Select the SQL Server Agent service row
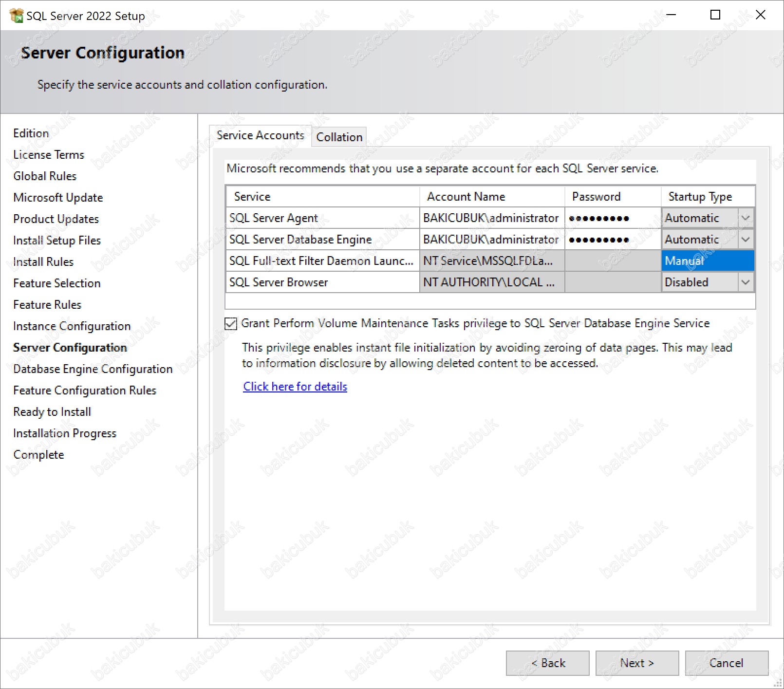Screen dimensions: 784x689 pyautogui.click(x=322, y=218)
